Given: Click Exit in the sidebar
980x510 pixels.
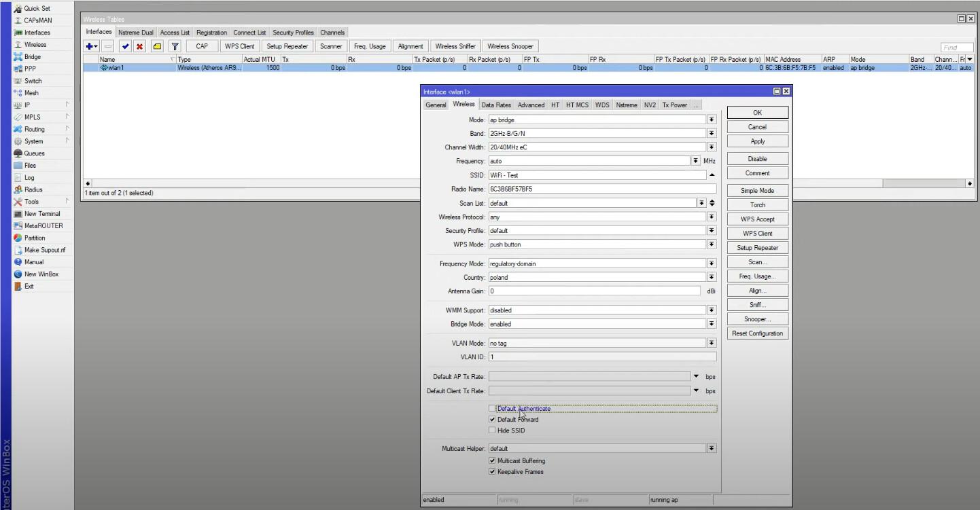Looking at the screenshot, I should point(29,287).
